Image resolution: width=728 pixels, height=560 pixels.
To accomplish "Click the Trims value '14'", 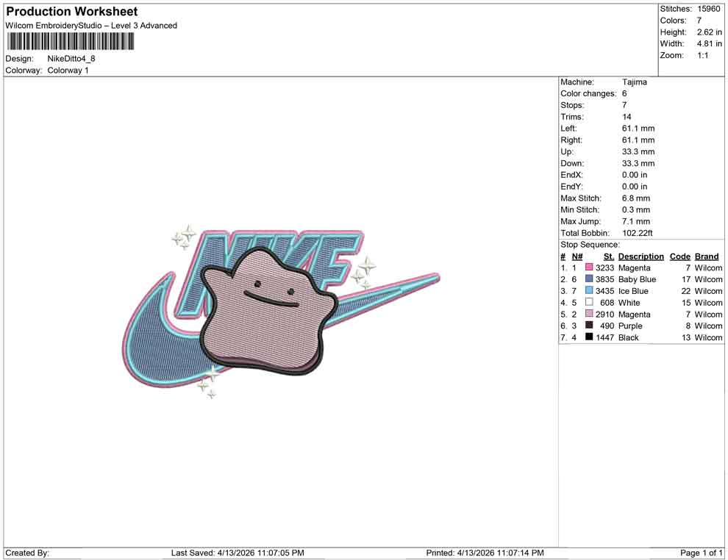I will (x=627, y=116).
